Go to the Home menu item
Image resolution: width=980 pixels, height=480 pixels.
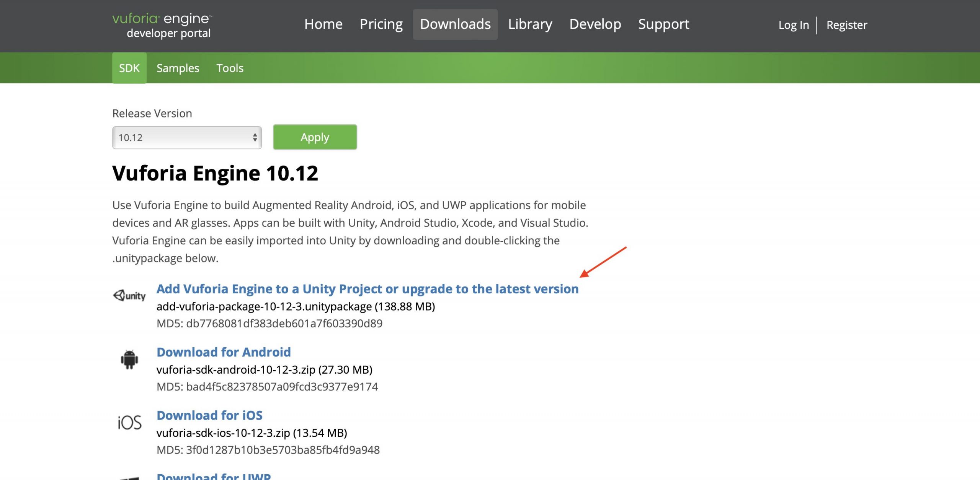[323, 24]
